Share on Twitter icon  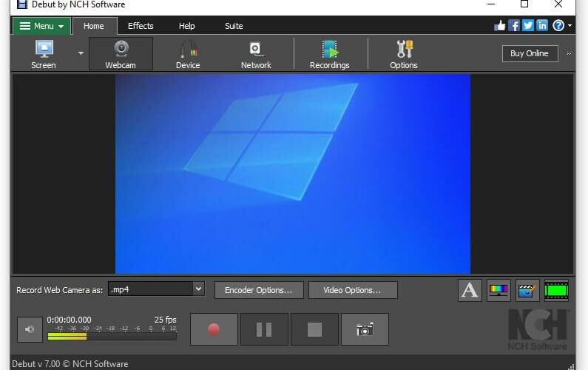pos(528,25)
